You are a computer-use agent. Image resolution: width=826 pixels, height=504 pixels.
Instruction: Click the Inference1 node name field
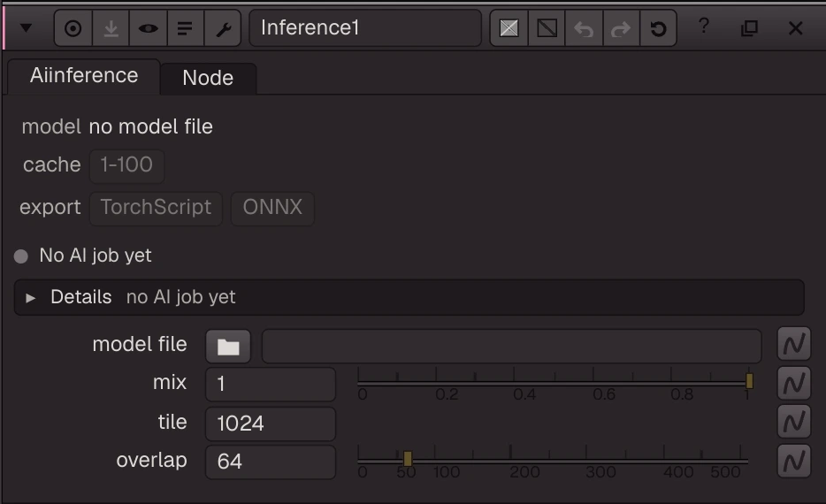[x=365, y=28]
